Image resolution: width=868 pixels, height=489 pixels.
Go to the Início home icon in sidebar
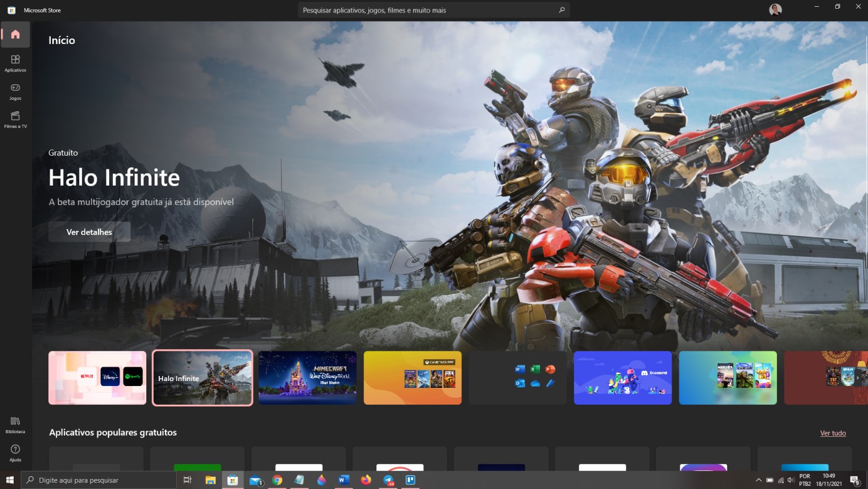(x=15, y=35)
